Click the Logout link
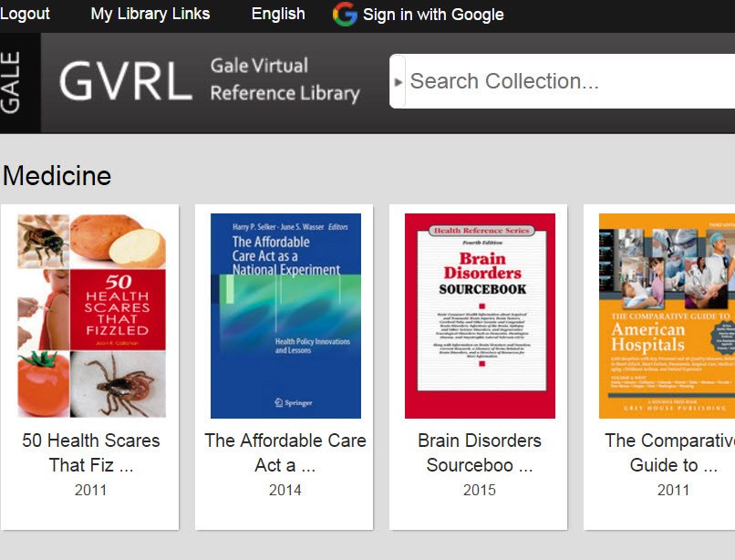The width and height of the screenshot is (735, 560). 25,14
